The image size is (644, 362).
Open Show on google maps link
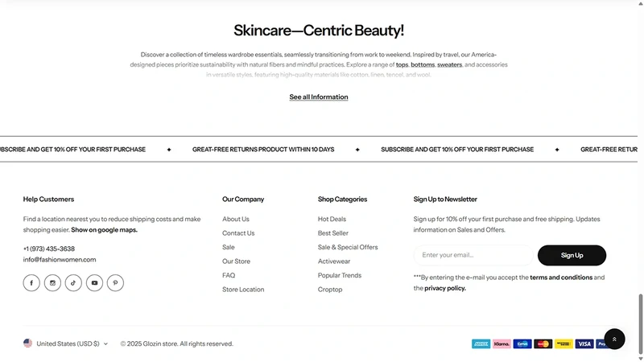coord(105,230)
